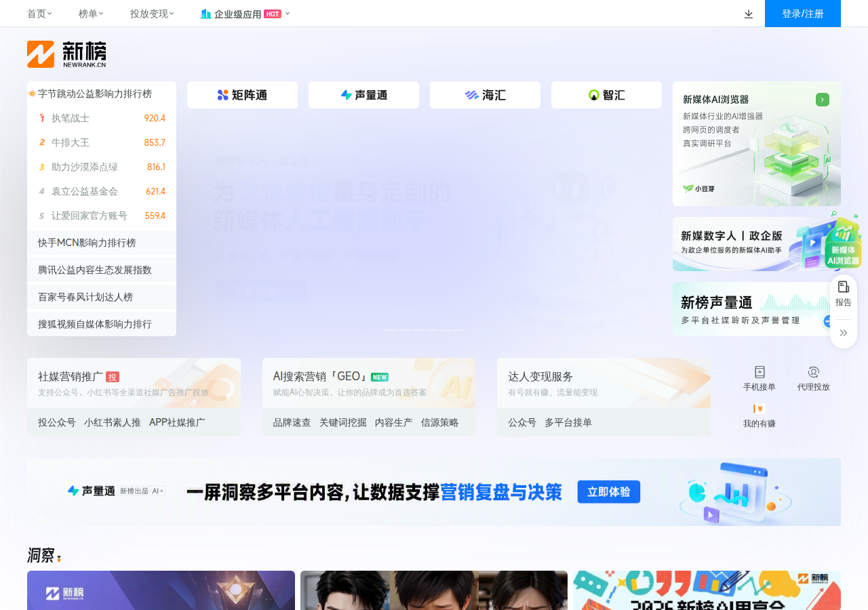Viewport: 868px width, 610px height.
Task: Open 社媒营销推广 card title
Action: click(71, 376)
